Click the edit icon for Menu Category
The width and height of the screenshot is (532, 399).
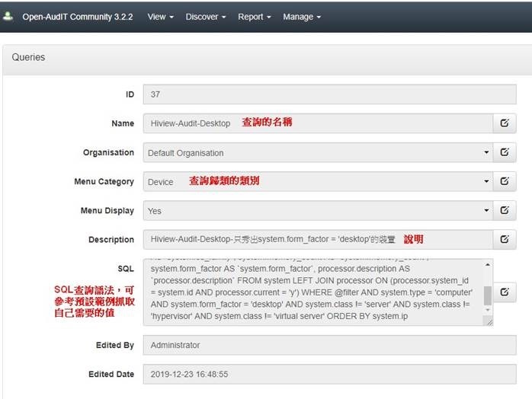pos(505,181)
